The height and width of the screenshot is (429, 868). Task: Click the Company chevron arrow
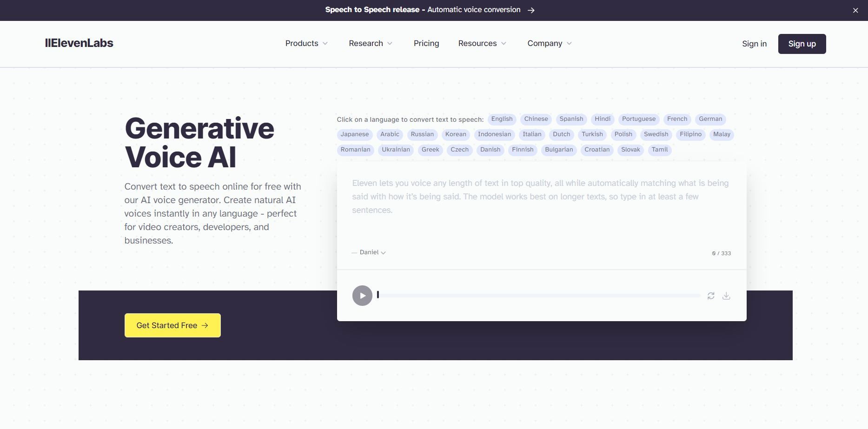(x=569, y=44)
